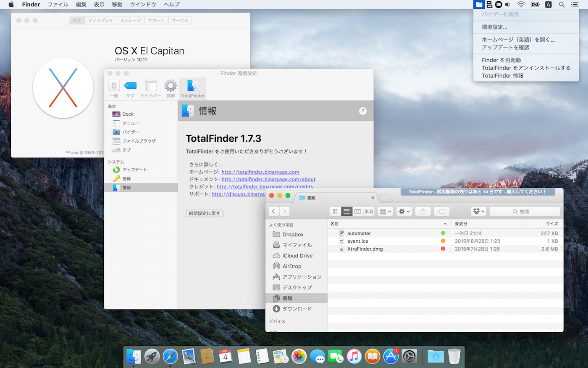588x368 pixels.
Task: Click the Share button in Finder toolbar
Action: pos(423,211)
